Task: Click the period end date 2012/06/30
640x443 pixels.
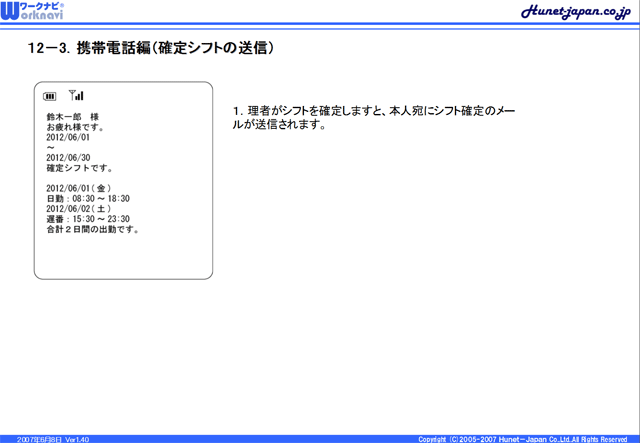Action: click(x=68, y=158)
